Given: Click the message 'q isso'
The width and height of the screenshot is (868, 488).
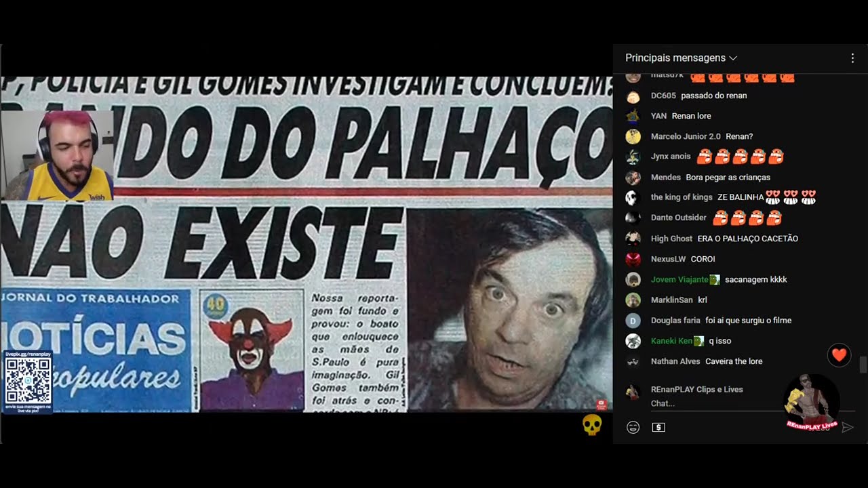Looking at the screenshot, I should point(720,341).
